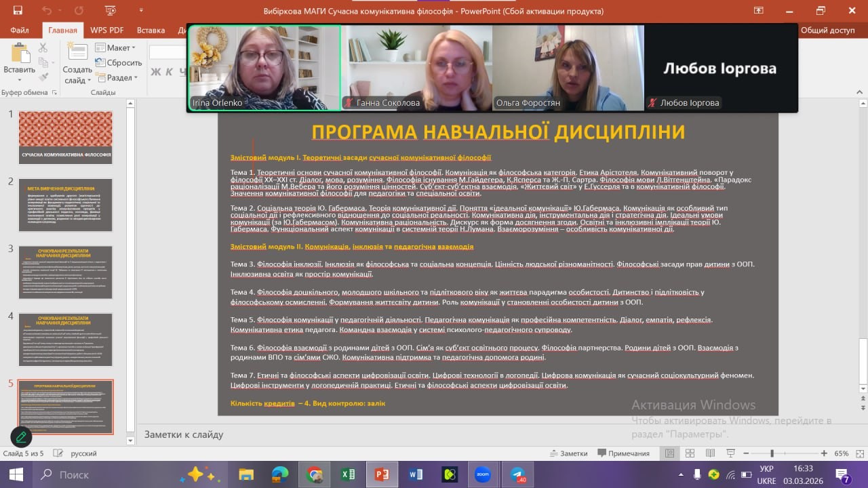Click the Save icon in quick access toolbar

18,11
